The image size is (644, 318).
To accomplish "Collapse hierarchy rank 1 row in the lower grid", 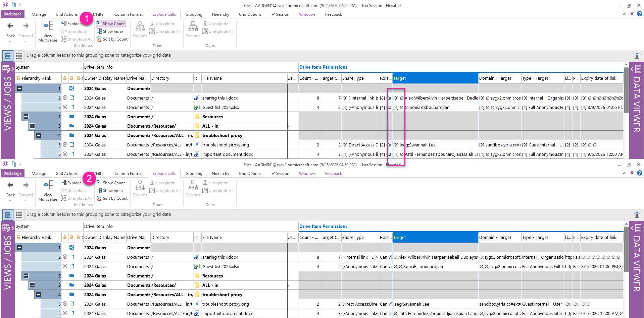I will tap(19, 248).
